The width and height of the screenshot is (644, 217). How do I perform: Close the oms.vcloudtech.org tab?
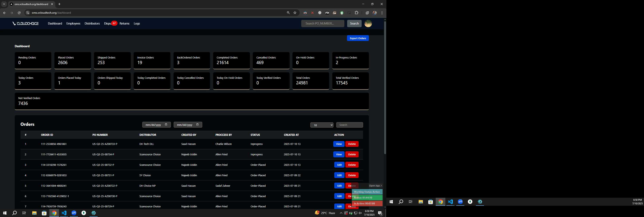pyautogui.click(x=52, y=4)
